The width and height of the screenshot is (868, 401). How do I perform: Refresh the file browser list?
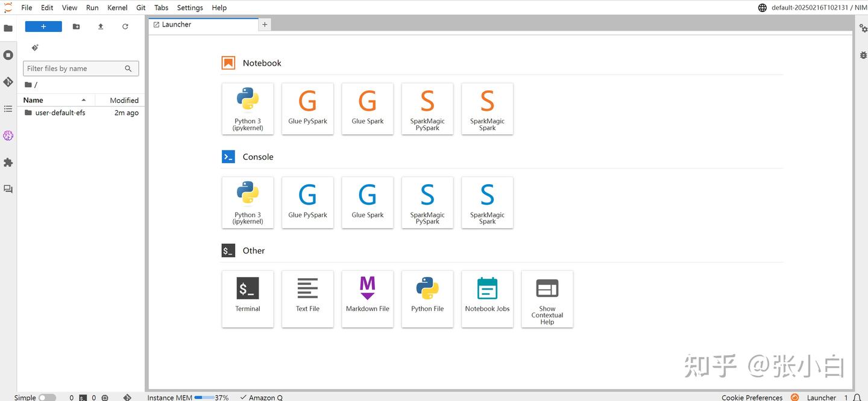click(x=125, y=26)
